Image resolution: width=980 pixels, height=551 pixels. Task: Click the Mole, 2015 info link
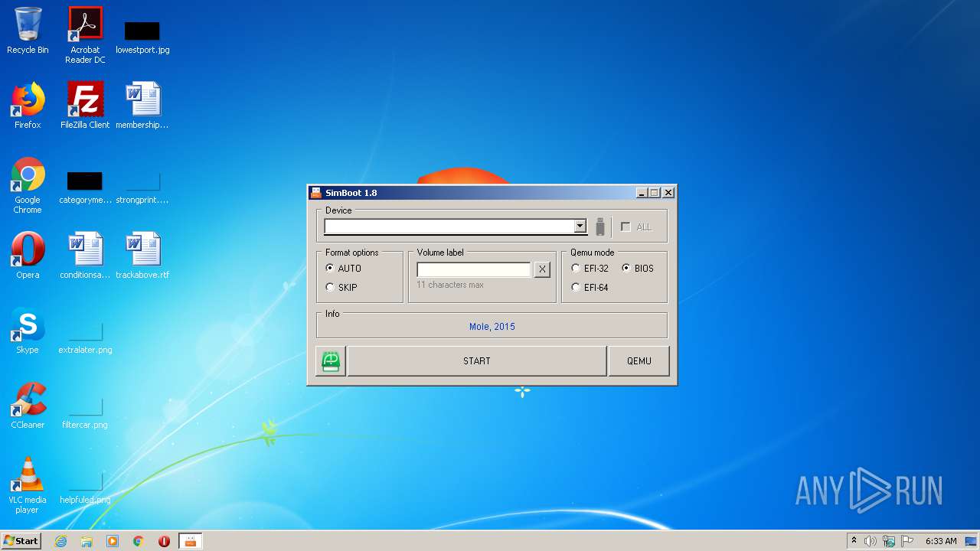[x=492, y=327]
